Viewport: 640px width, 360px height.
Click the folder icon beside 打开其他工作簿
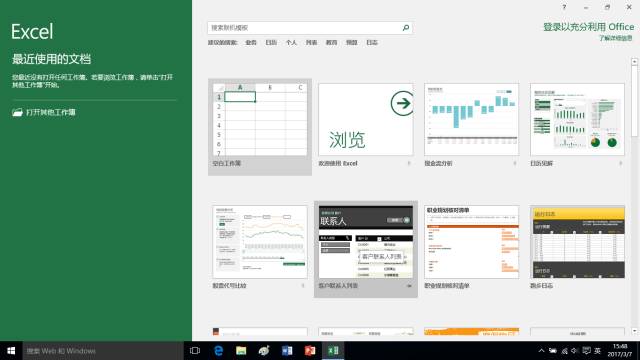17,112
